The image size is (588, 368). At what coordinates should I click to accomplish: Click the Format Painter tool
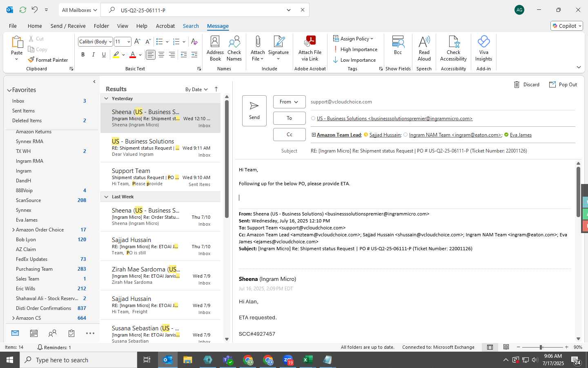(x=48, y=60)
